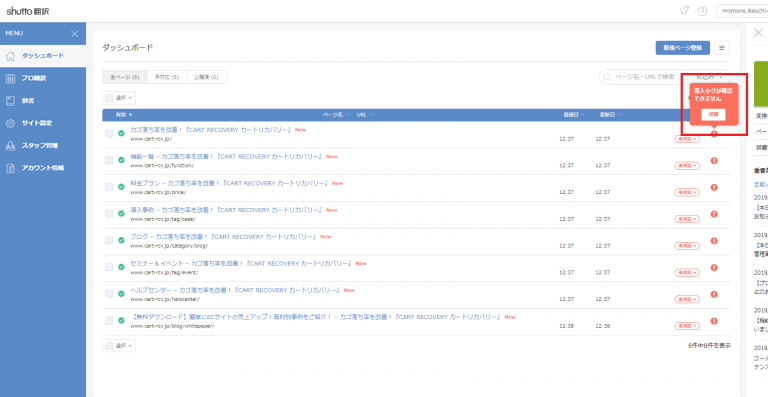
Task: Click the magnifier icon in the search box
Action: [607, 77]
